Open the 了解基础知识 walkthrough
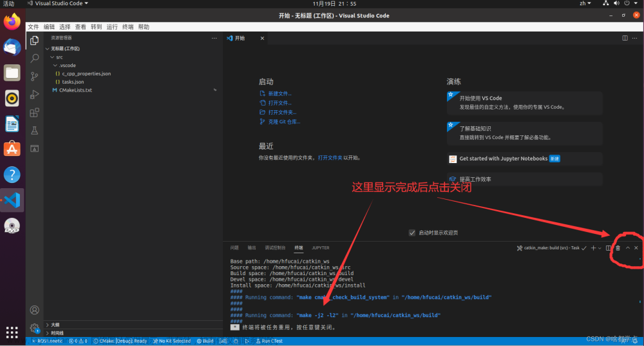This screenshot has height=346, width=644. click(524, 133)
